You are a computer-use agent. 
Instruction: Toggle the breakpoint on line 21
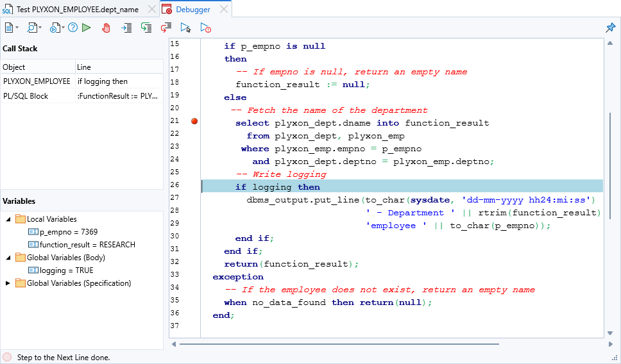click(194, 121)
